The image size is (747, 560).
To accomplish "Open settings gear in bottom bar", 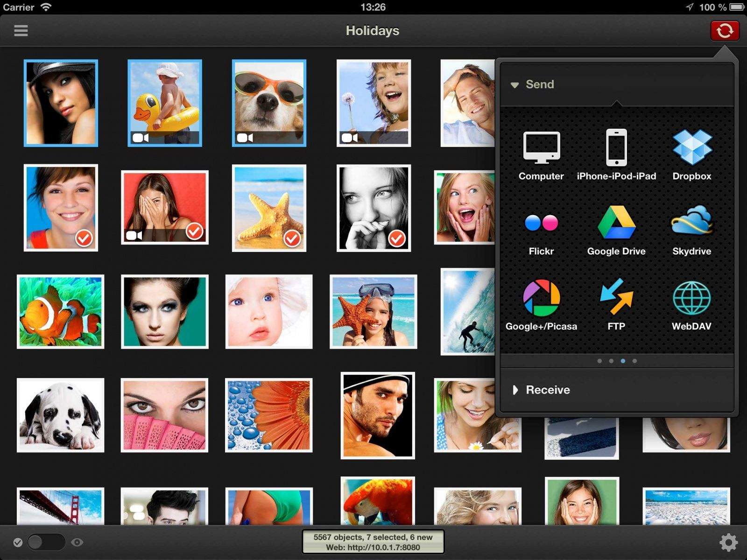I will coord(728,542).
